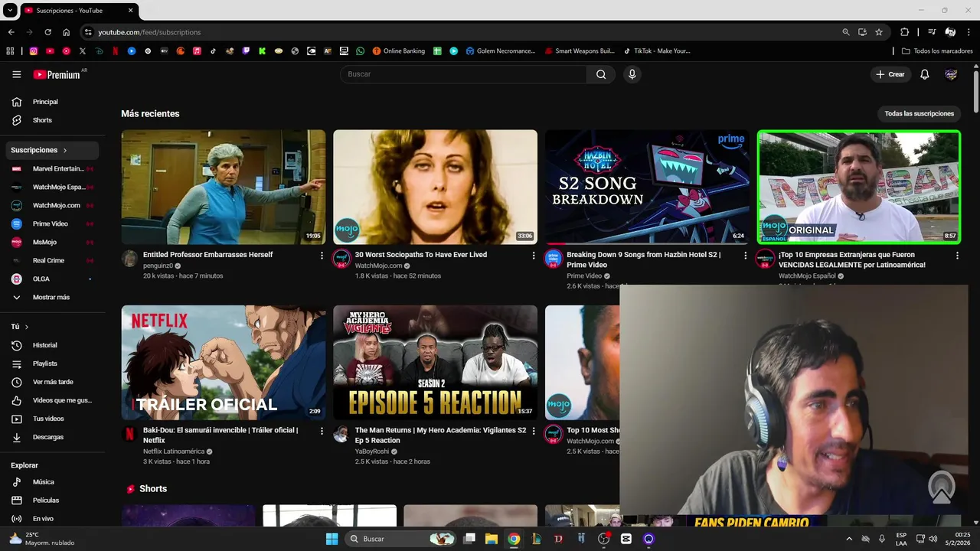The width and height of the screenshot is (980, 551).
Task: Open options for Top 10 Empresas Extranjeras video
Action: point(957,256)
